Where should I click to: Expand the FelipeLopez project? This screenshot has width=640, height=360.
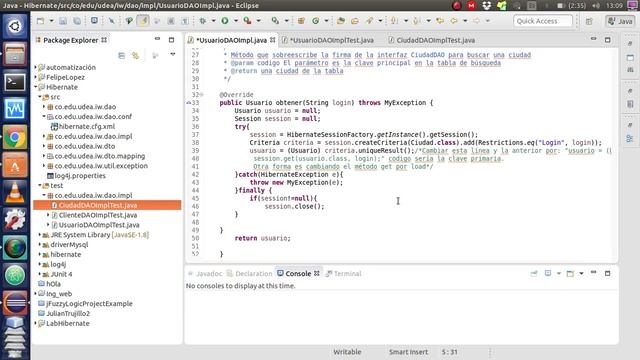pyautogui.click(x=36, y=77)
